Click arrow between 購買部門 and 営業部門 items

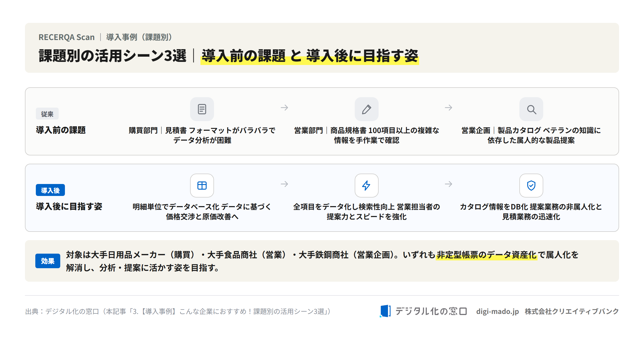point(284,108)
